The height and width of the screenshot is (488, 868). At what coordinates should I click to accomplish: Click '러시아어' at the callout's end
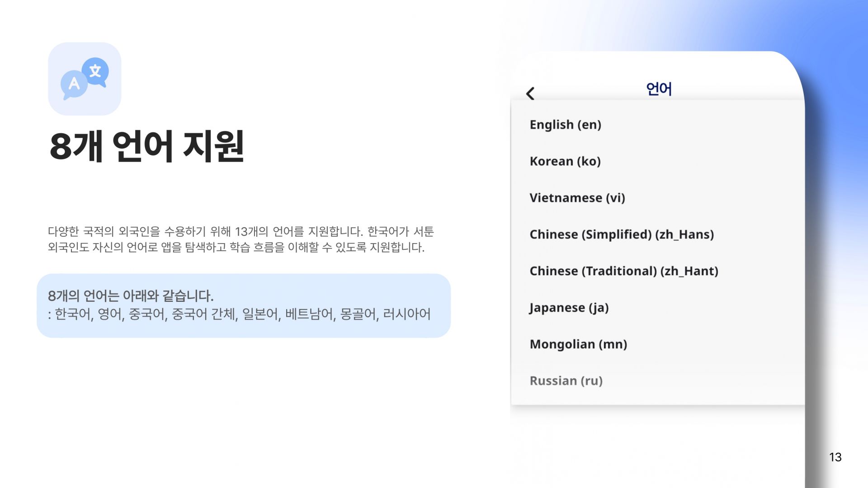(406, 314)
